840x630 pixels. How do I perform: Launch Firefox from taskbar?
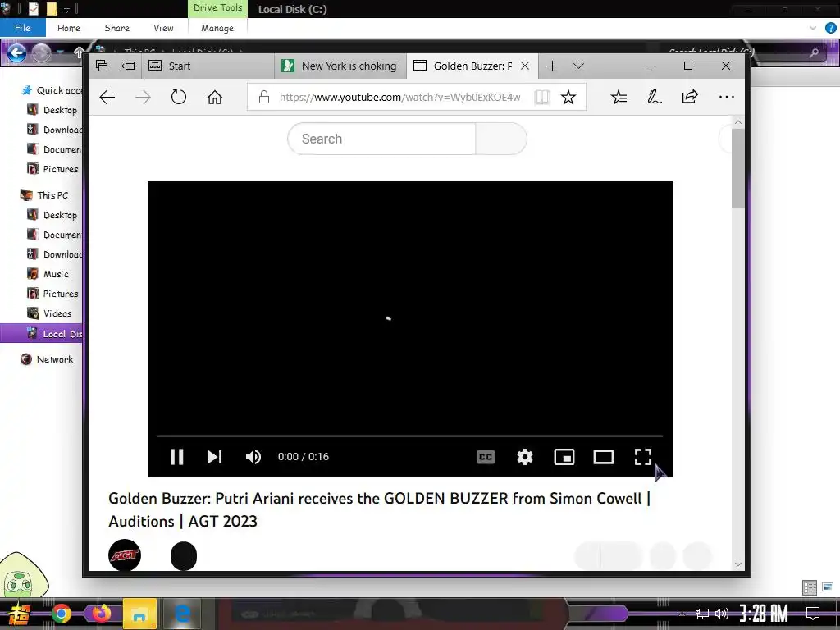pyautogui.click(x=101, y=614)
